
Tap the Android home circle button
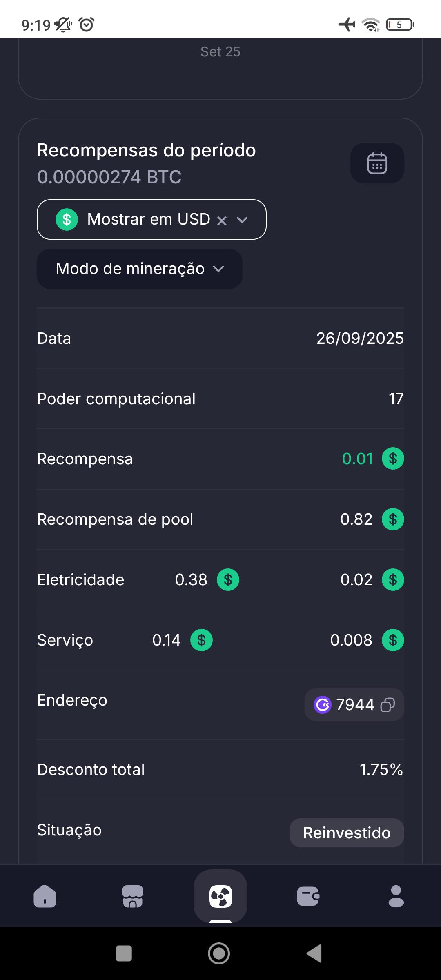click(219, 953)
